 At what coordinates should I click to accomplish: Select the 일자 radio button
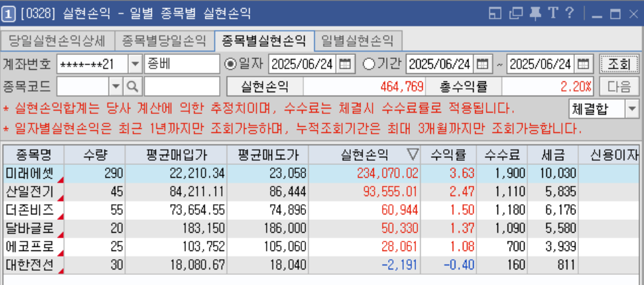pos(231,64)
